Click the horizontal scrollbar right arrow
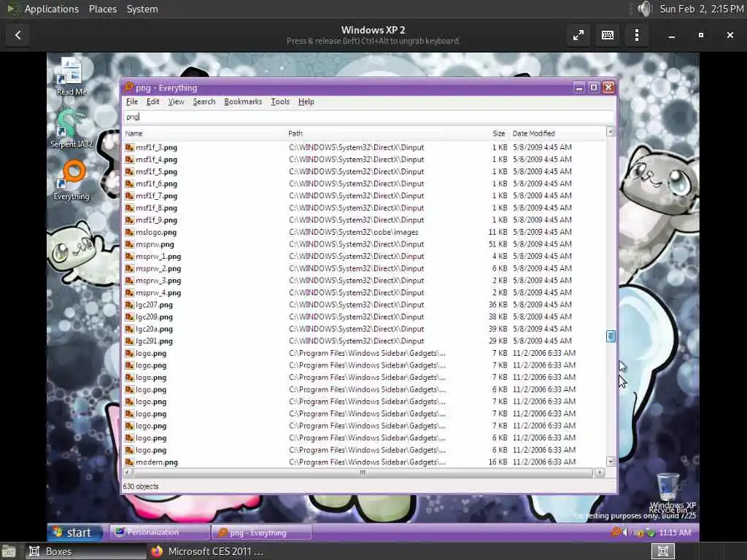 pyautogui.click(x=600, y=472)
